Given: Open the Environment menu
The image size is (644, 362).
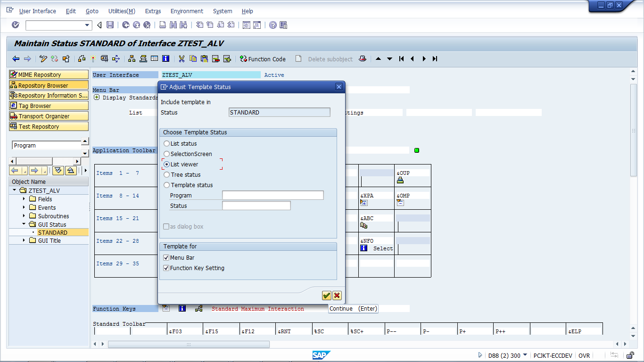Looking at the screenshot, I should coord(187,11).
